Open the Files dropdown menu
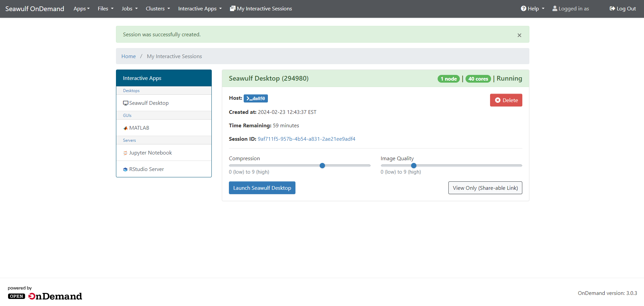Image resolution: width=644 pixels, height=306 pixels. (x=106, y=9)
